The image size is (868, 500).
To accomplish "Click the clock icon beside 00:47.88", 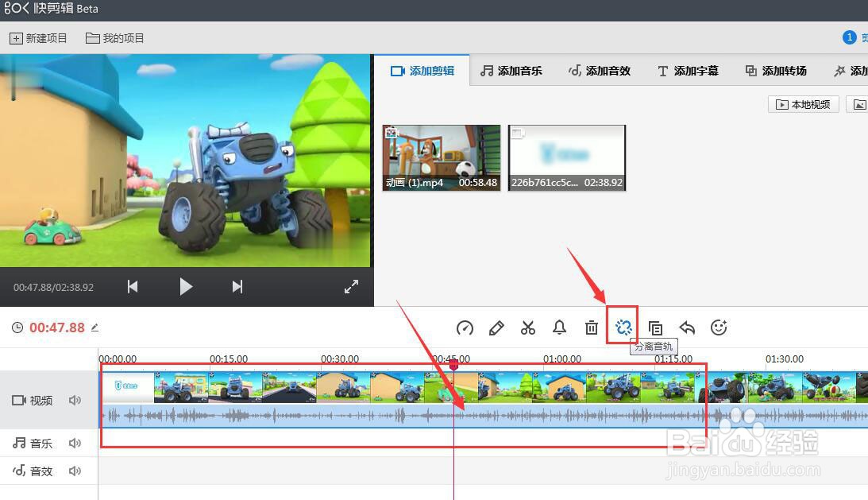I will [17, 328].
